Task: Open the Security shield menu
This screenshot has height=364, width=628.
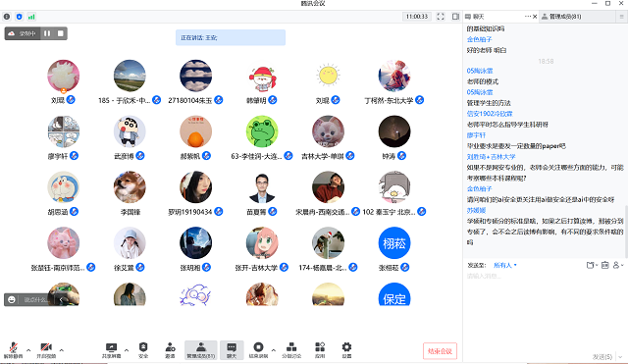Action: click(143, 349)
